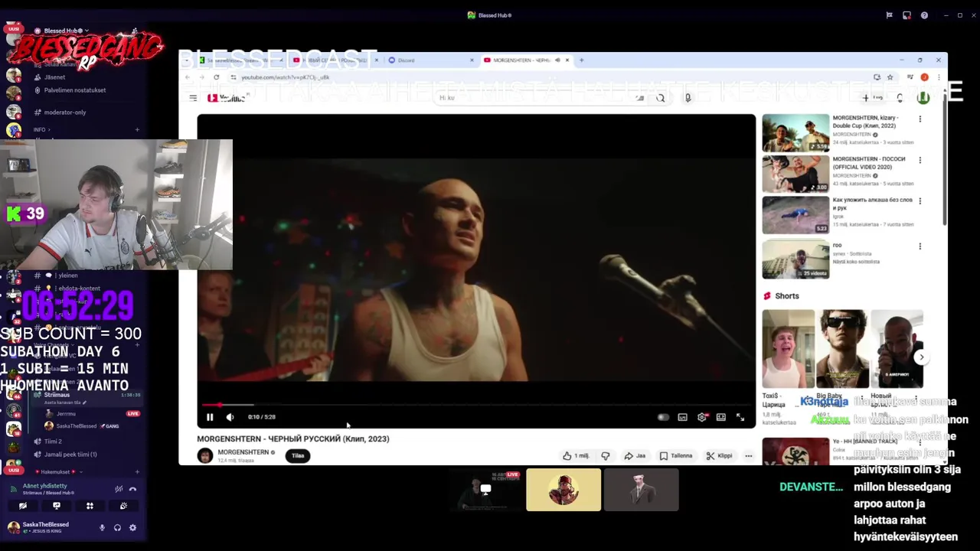Collapse the INFO category in Discord
This screenshot has width=980, height=551.
(40, 130)
